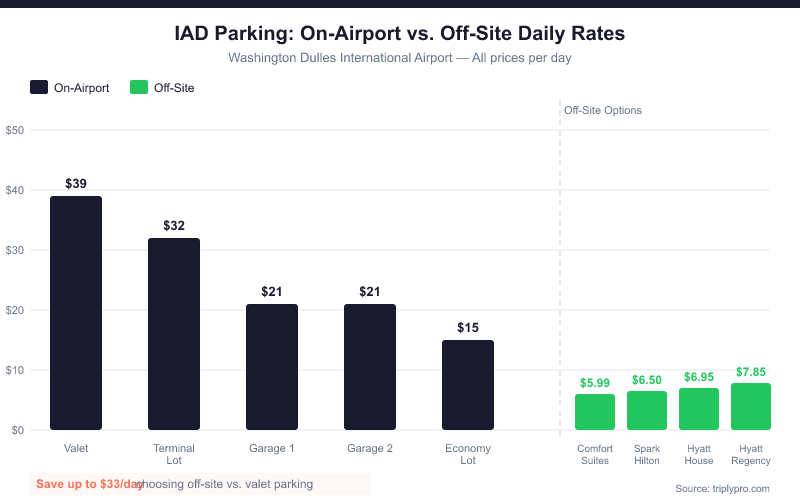
Task: Select the Economy Lot $15 bar
Action: (x=468, y=385)
